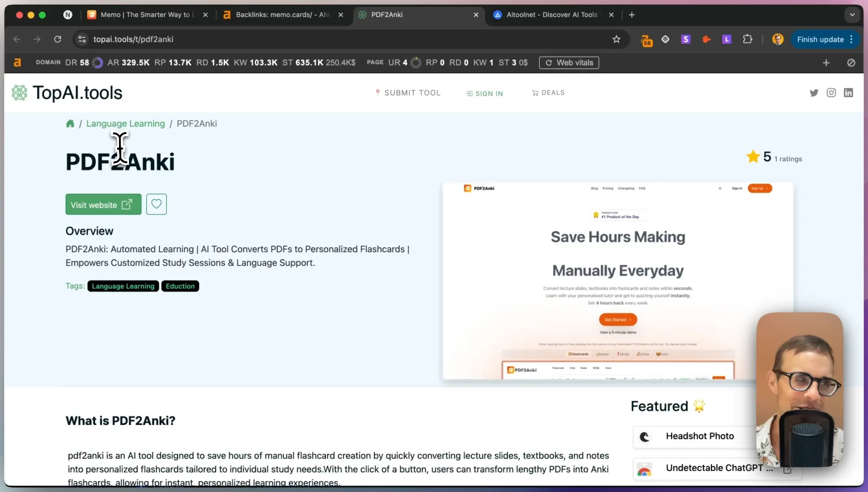Viewport: 868px width, 492px height.
Task: Open the Ahrefs toolbar logo icon
Action: pyautogui.click(x=17, y=62)
